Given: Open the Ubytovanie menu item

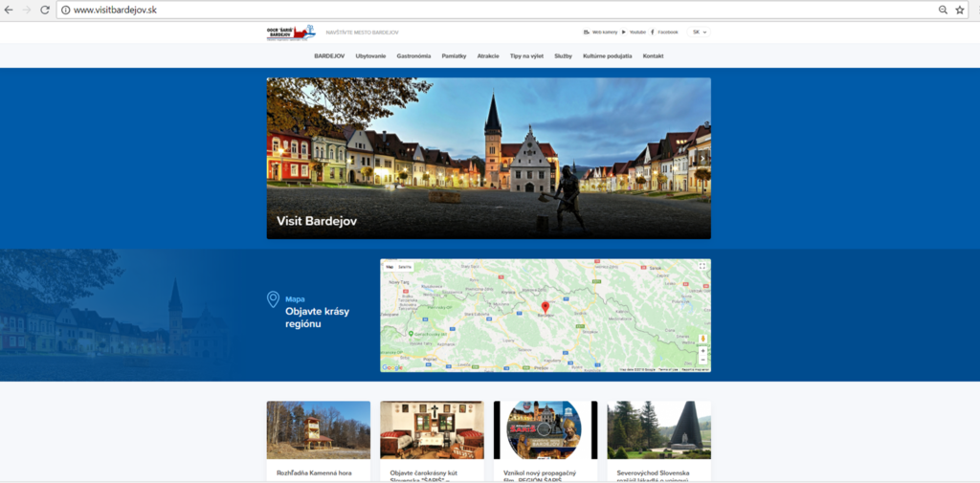Looking at the screenshot, I should (370, 56).
